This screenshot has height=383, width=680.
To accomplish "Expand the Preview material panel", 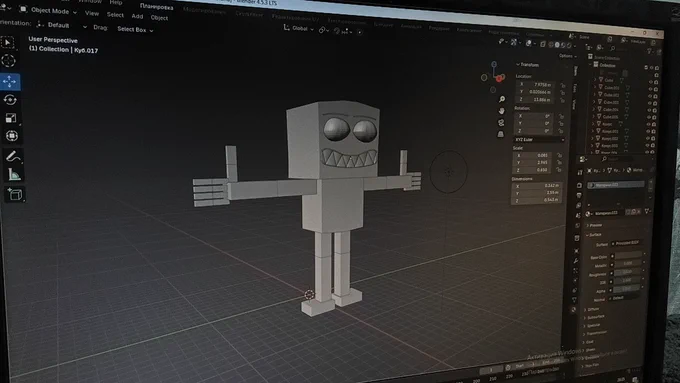I will pos(594,225).
